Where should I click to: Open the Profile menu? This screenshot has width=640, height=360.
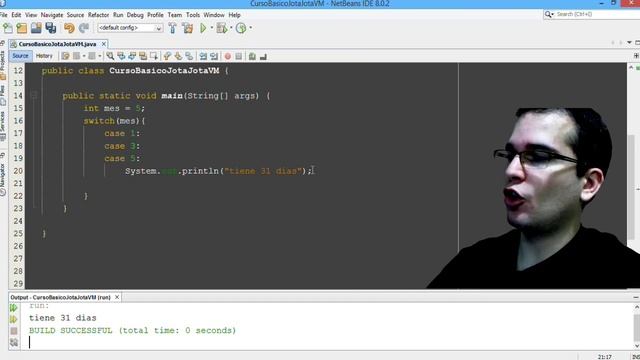[x=155, y=15]
